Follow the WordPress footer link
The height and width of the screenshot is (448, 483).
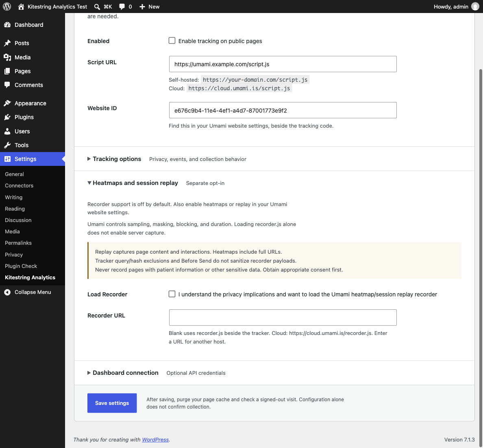[155, 440]
